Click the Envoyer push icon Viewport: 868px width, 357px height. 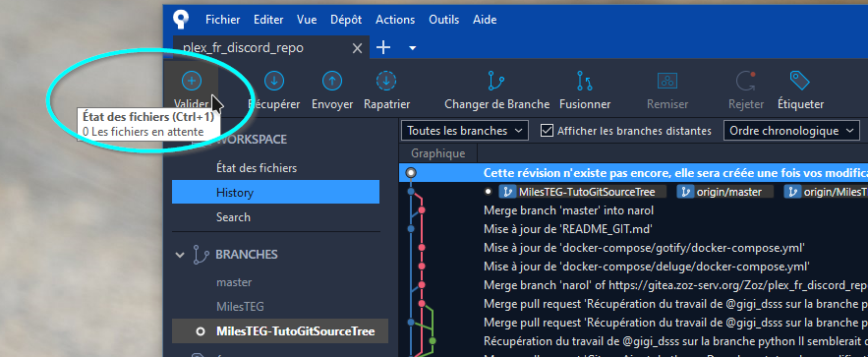click(332, 81)
